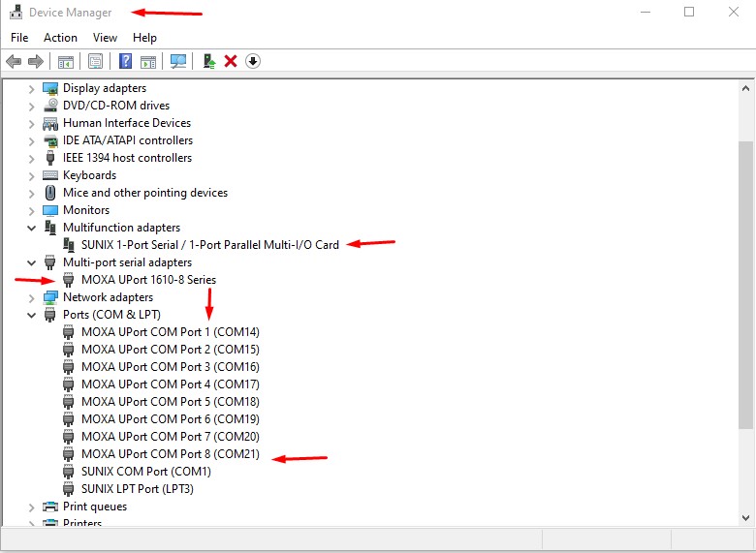756x553 pixels.
Task: Click the Display adapters category icon
Action: pos(50,88)
